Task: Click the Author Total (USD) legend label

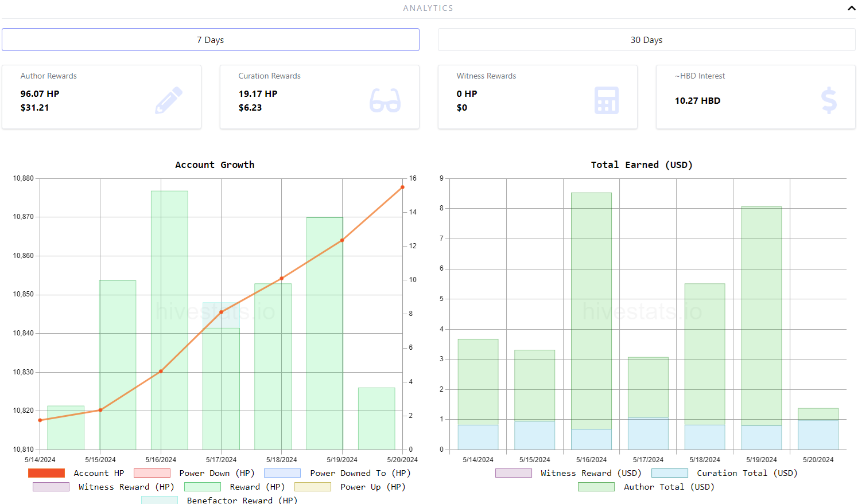Action: (669, 487)
